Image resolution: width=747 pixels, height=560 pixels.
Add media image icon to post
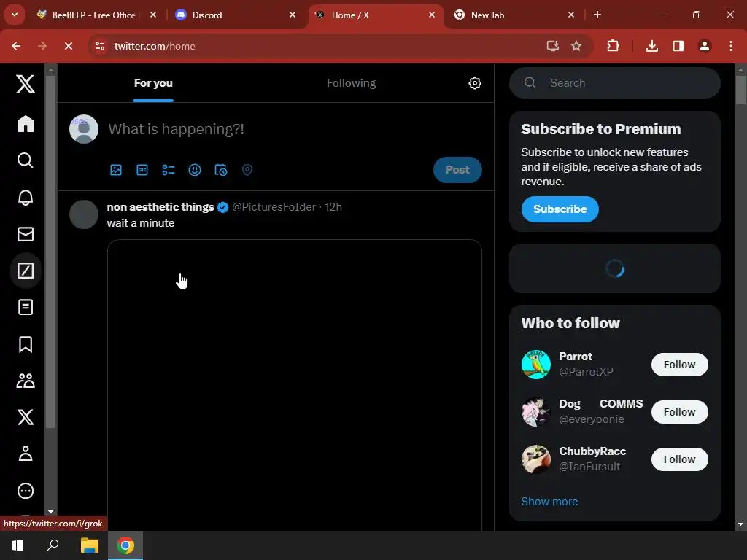coord(116,170)
